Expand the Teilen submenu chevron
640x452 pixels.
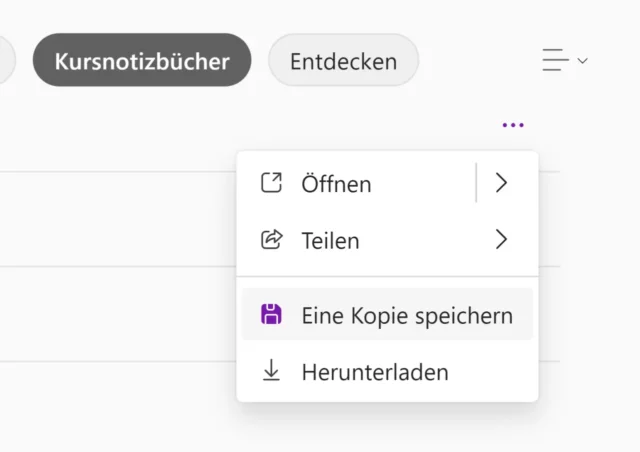pyautogui.click(x=502, y=240)
